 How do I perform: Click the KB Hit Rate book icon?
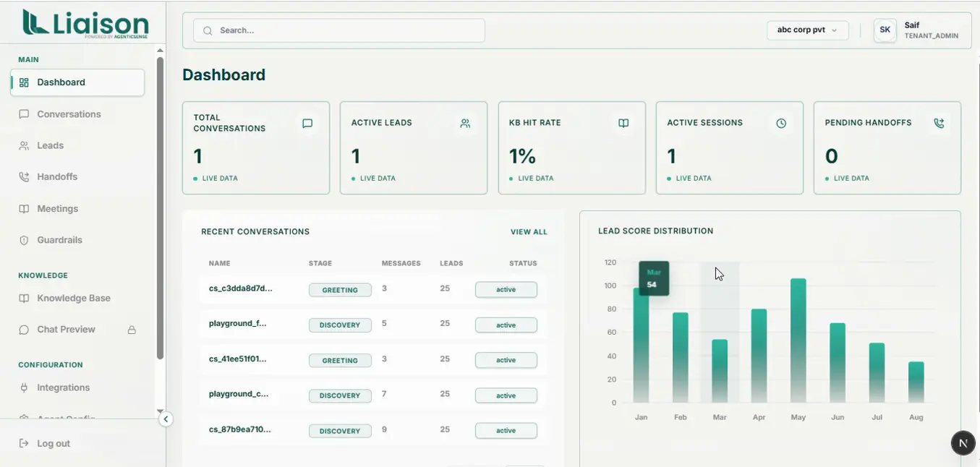pyautogui.click(x=623, y=124)
